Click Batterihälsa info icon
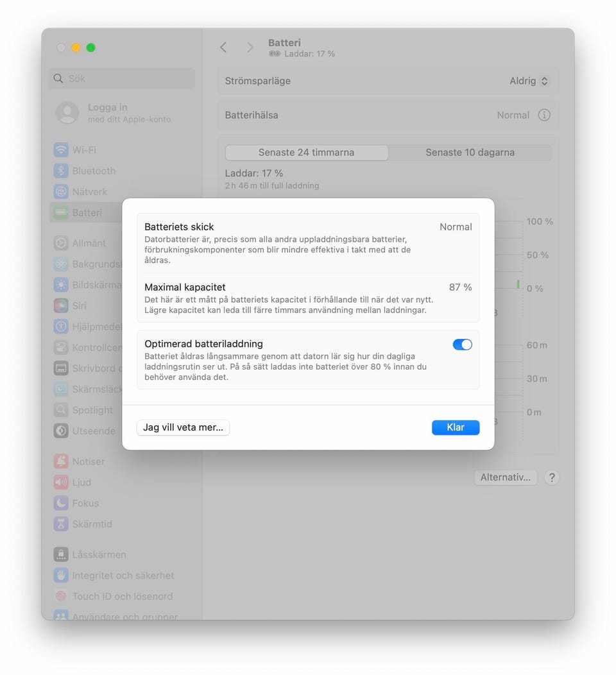 click(x=544, y=115)
